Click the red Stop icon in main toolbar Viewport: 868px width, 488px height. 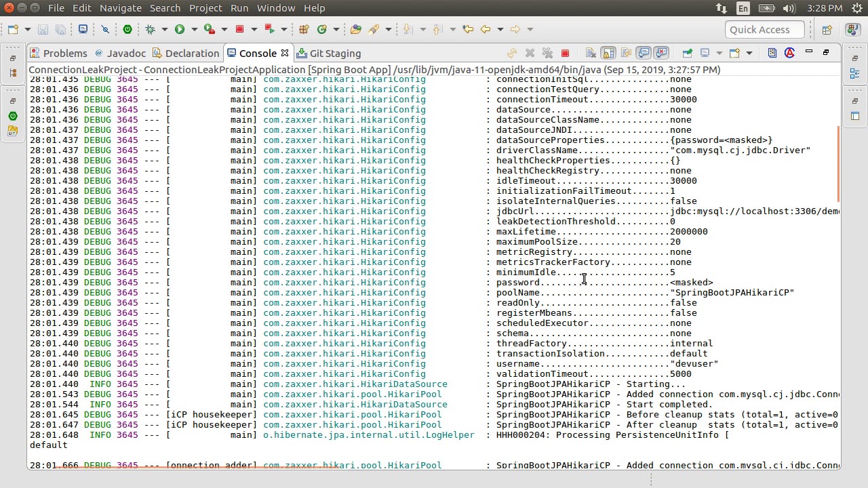239,29
